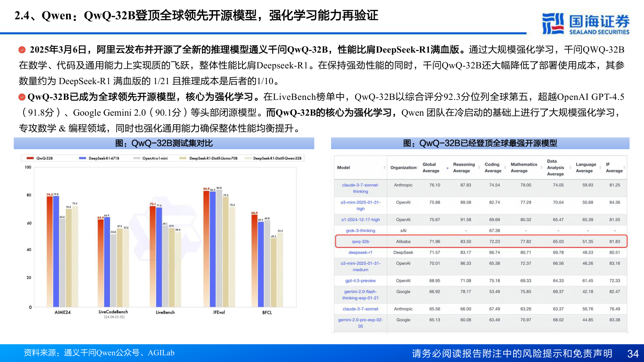Viewport: 644px width, 362px height.
Task: Click the Mathematics Average sort arrow
Action: pos(542,168)
